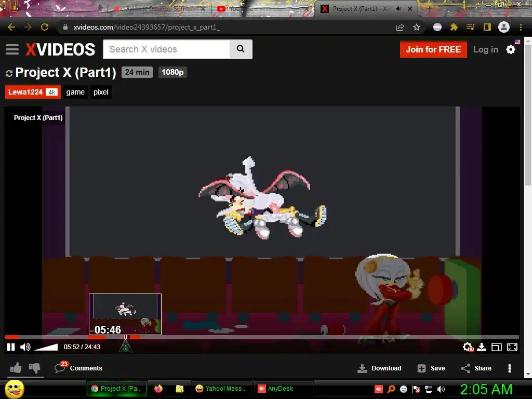The height and width of the screenshot is (399, 532).
Task: Open uploader Lewa1224 channel tag
Action: click(33, 92)
